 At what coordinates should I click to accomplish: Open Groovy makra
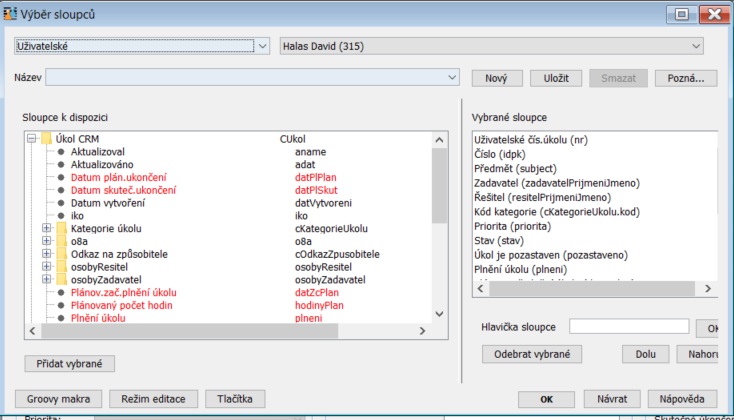[57, 399]
